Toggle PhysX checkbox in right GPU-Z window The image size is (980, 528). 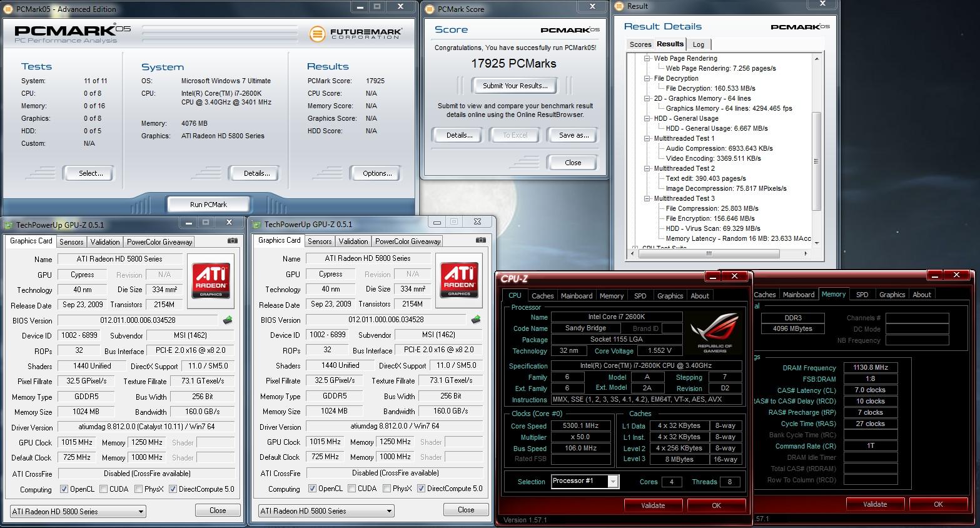(387, 489)
